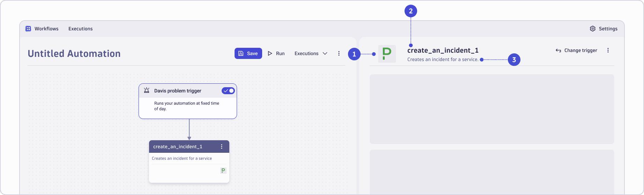This screenshot has width=644, height=195.
Task: Open the create_an_incident_1 node kebab menu
Action: click(x=222, y=147)
